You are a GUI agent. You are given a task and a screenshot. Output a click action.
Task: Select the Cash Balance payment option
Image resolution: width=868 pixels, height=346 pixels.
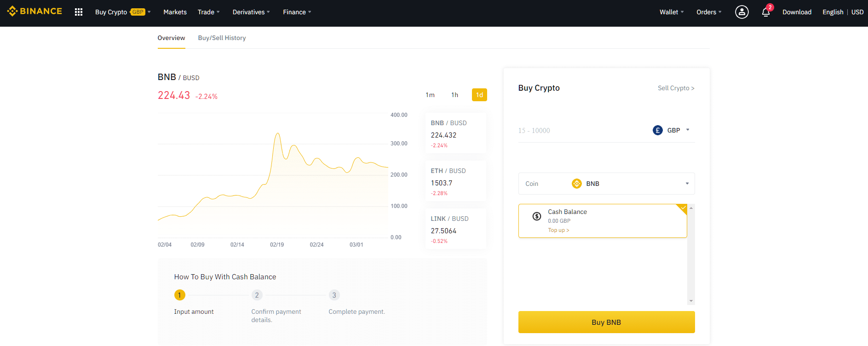click(x=603, y=221)
